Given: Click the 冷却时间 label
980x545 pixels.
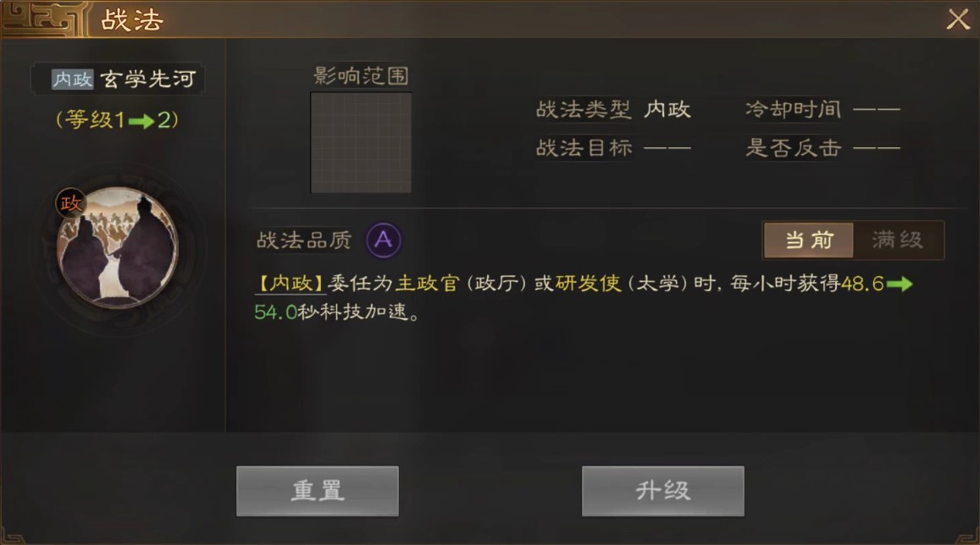Looking at the screenshot, I should pyautogui.click(x=793, y=109).
